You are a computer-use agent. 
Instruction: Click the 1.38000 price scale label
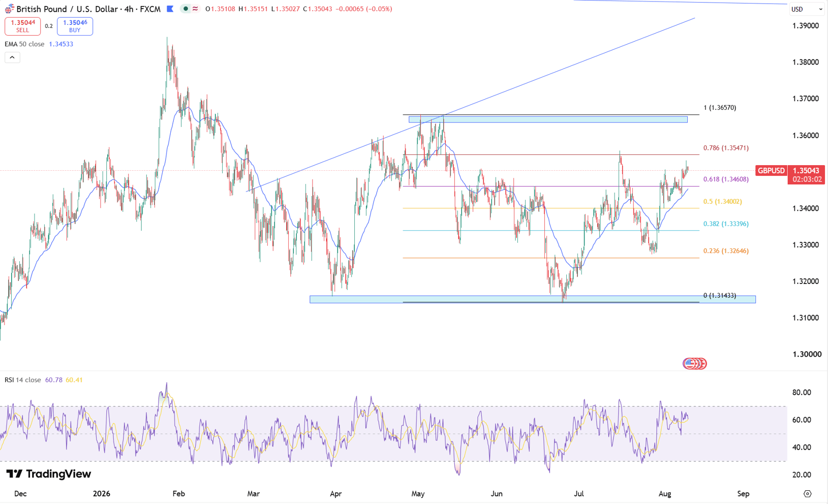[x=806, y=62]
